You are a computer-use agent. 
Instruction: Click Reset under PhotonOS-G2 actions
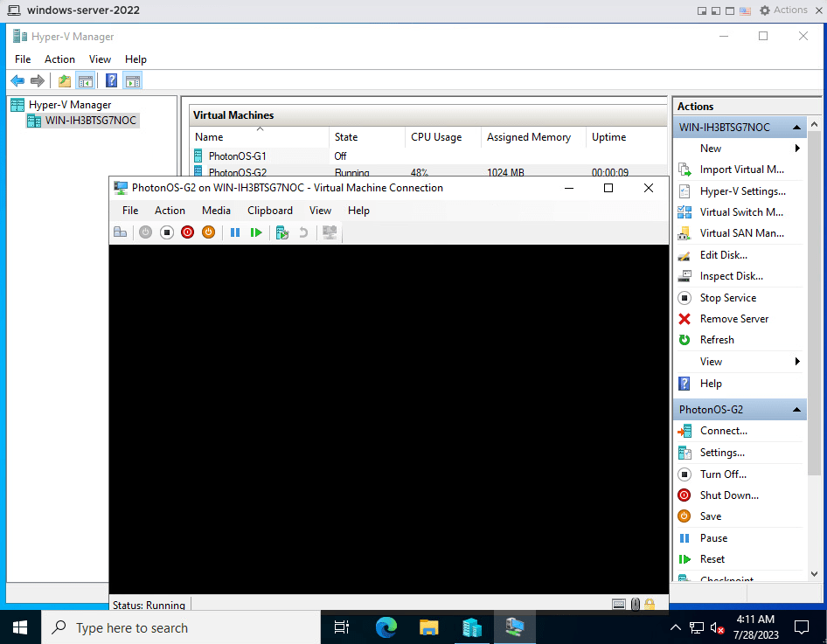(712, 559)
